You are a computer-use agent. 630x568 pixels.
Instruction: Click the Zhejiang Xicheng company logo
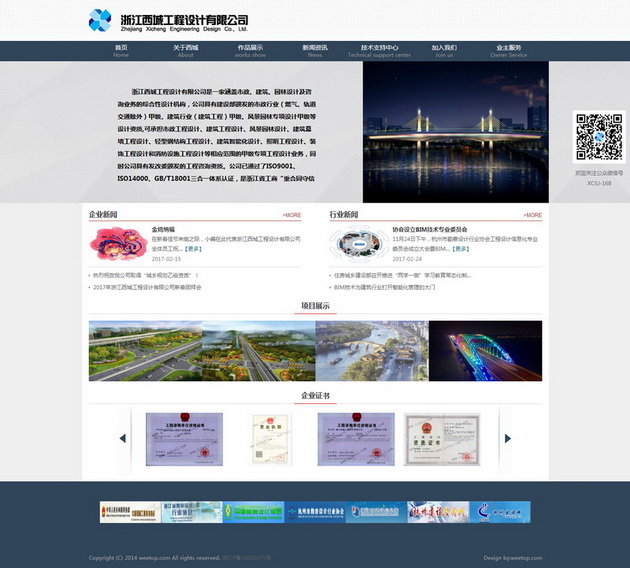[167, 20]
